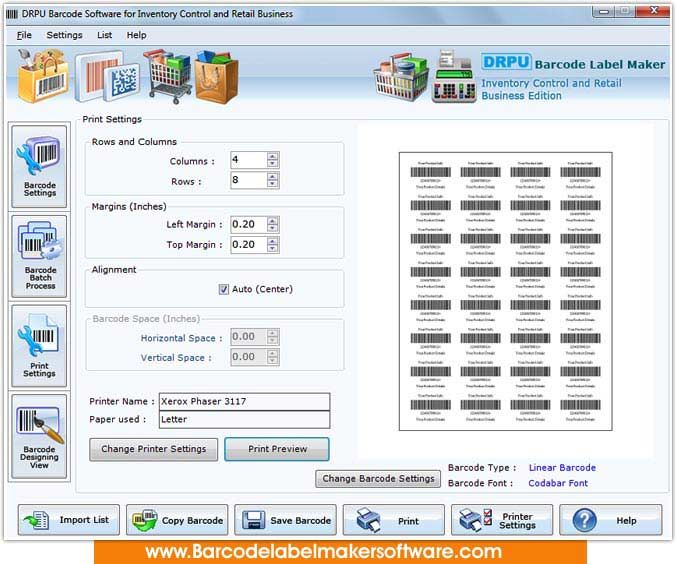Image resolution: width=676 pixels, height=564 pixels.
Task: Click the Help button with question mark
Action: coord(610,520)
